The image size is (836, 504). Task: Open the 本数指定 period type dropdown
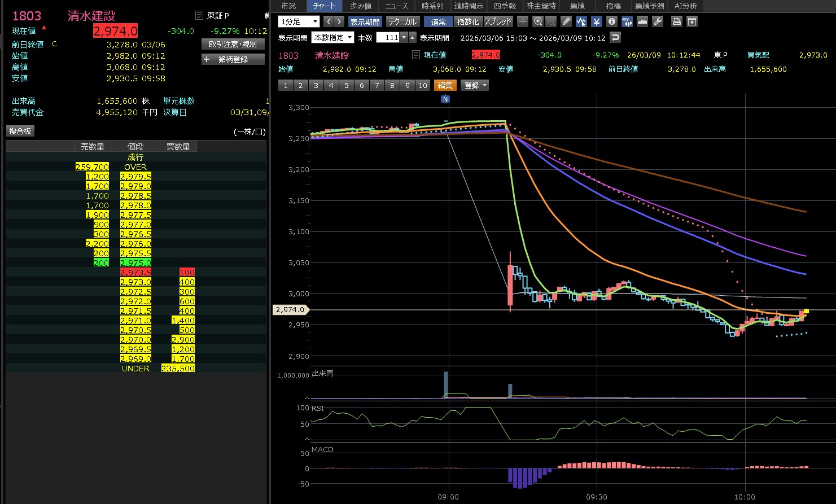point(333,38)
